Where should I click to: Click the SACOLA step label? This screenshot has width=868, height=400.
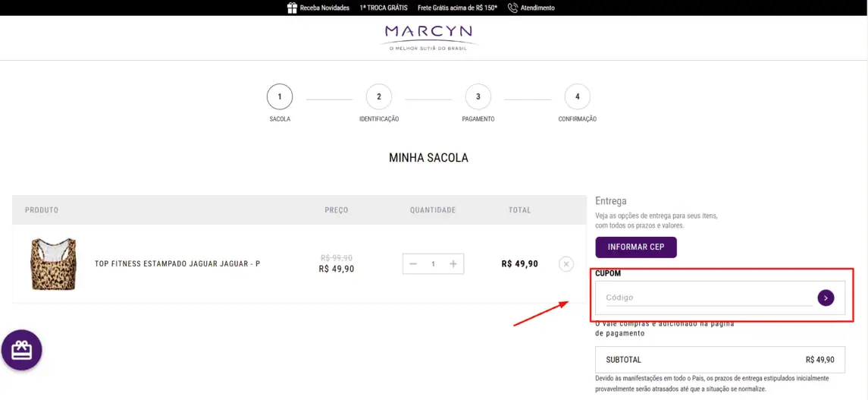(x=280, y=119)
